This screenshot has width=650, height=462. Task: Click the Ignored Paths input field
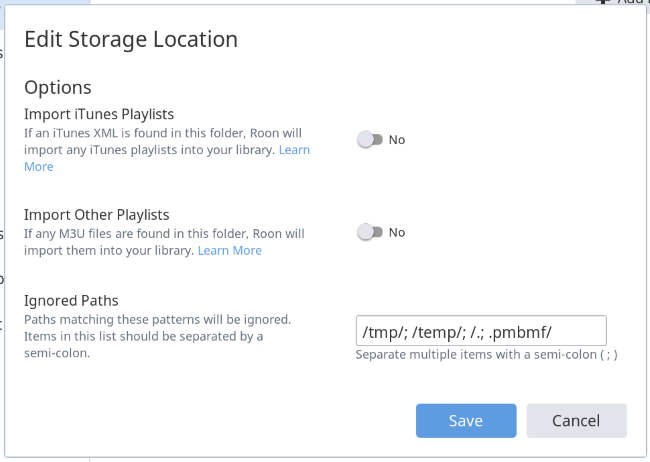click(x=481, y=331)
